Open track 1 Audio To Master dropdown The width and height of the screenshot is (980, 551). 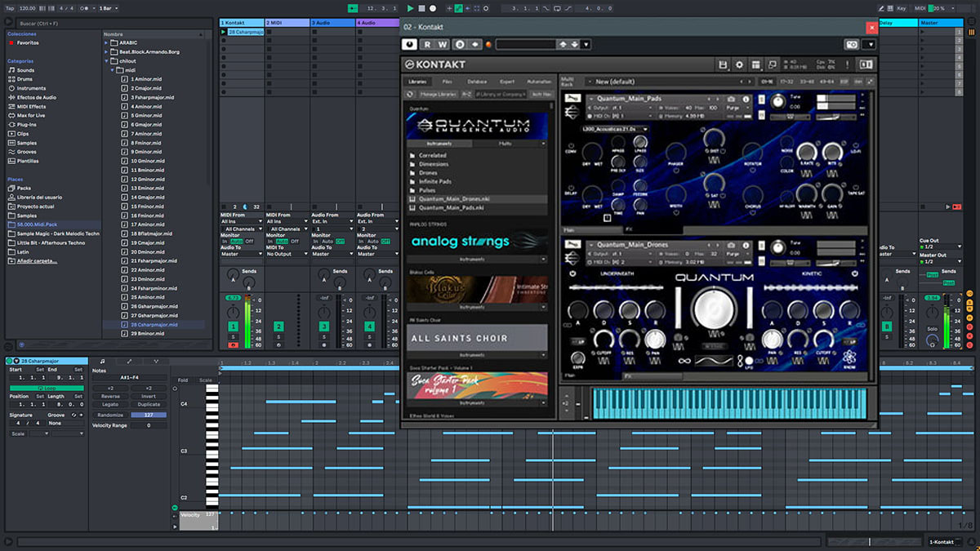pyautogui.click(x=242, y=254)
